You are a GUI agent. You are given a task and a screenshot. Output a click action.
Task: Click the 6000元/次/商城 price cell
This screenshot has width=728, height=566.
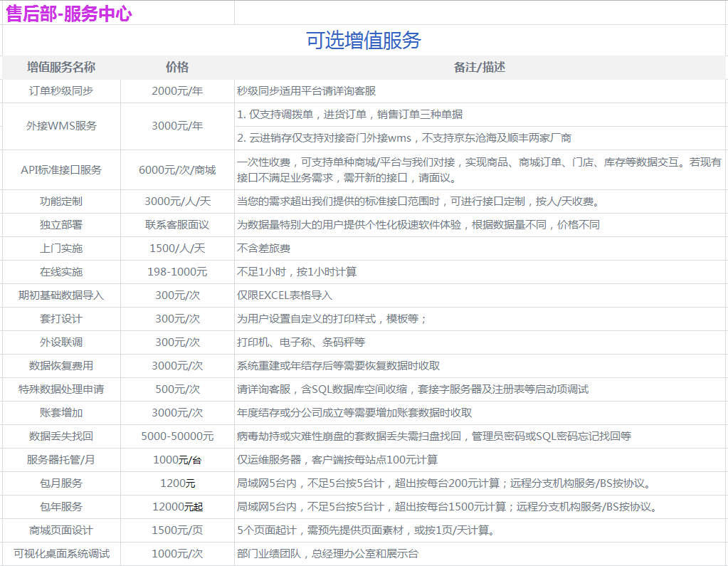tap(177, 170)
